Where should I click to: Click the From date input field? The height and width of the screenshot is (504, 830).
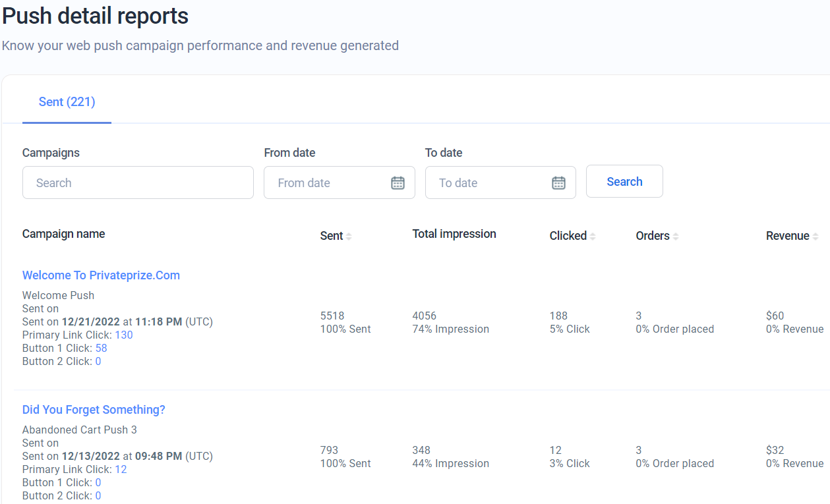tap(326, 183)
